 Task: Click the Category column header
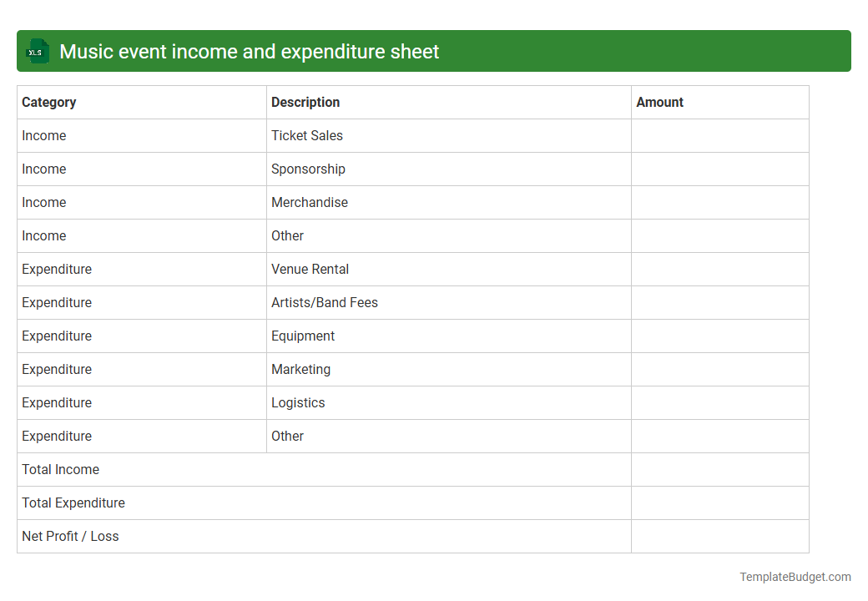49,102
